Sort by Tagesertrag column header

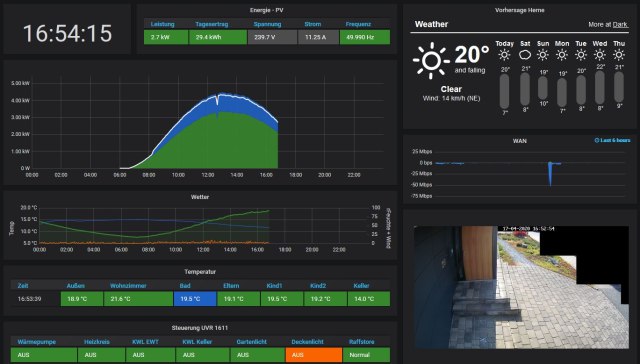point(211,24)
